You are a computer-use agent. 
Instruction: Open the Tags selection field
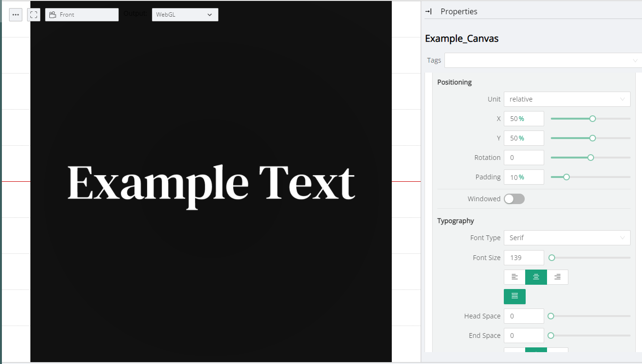click(x=541, y=60)
